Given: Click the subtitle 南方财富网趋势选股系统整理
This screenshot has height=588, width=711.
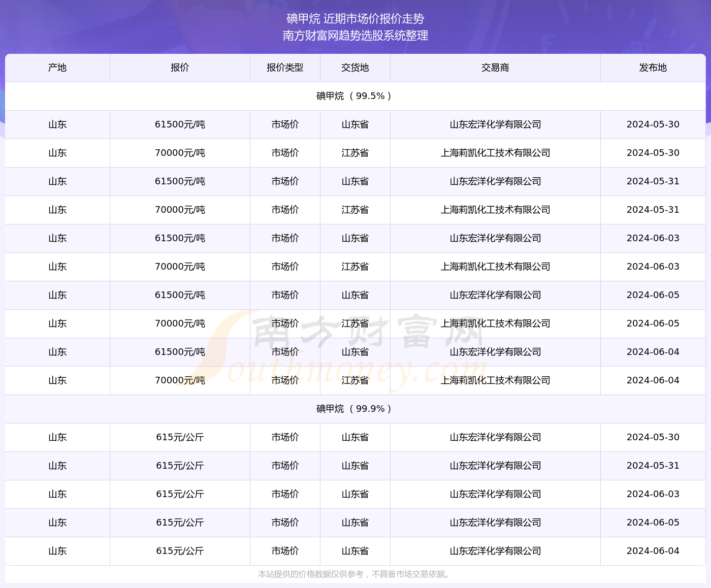Looking at the screenshot, I should (x=355, y=36).
